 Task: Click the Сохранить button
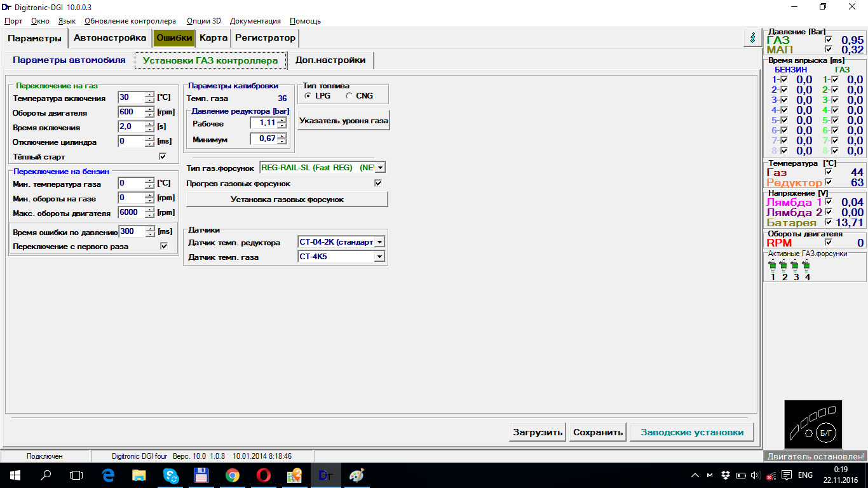point(598,432)
